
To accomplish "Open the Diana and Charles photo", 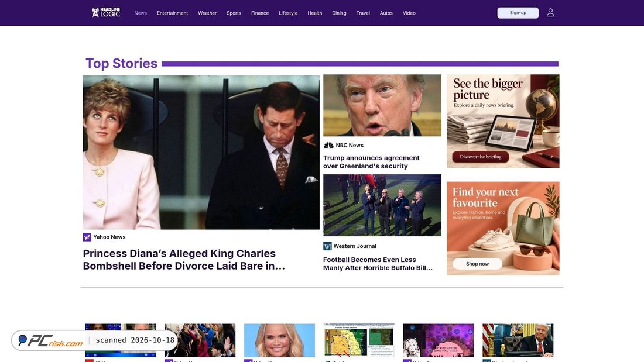I will tap(201, 152).
